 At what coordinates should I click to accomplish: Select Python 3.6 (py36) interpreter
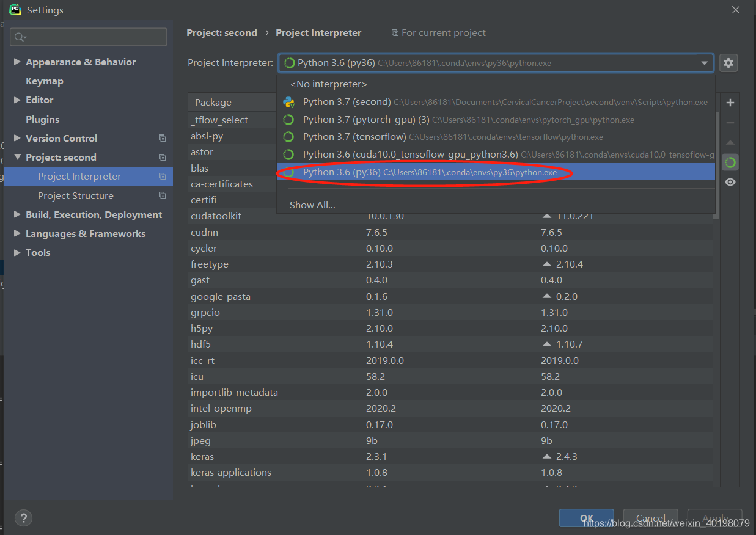(x=496, y=172)
